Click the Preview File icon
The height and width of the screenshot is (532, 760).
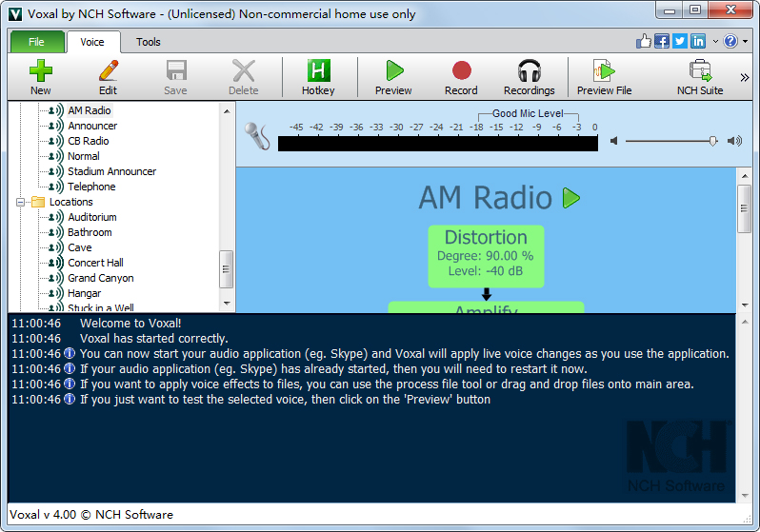click(x=604, y=70)
